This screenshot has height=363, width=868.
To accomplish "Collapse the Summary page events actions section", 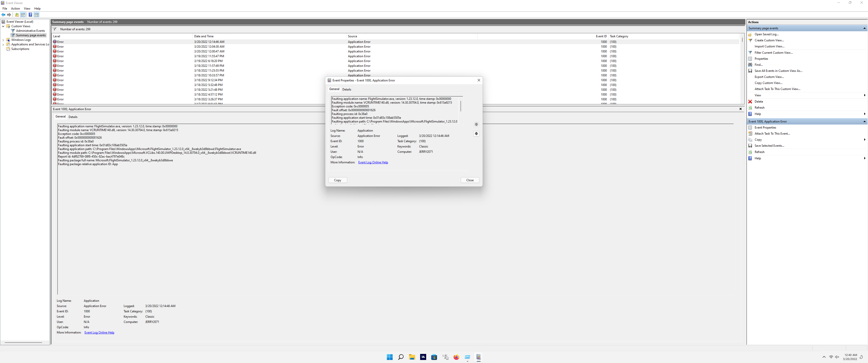I will (864, 28).
